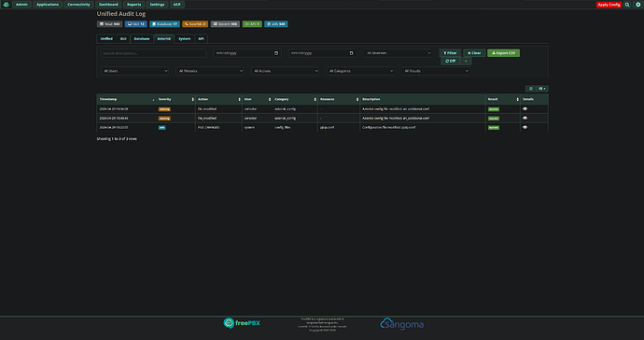Open the Connectivity menu

tap(78, 5)
